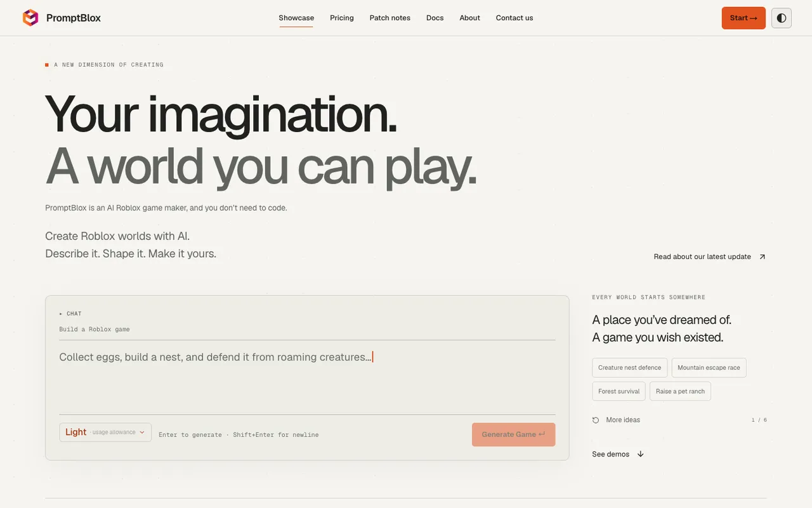
Task: Click 'A NEW DIMENSION OF CREATING' tagline
Action: (x=109, y=65)
